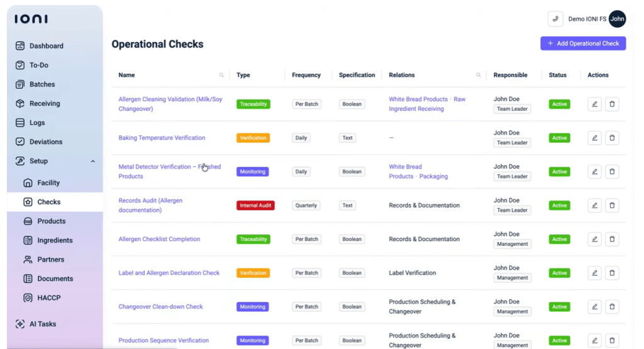Click the Add Operational Check button
This screenshot has width=644, height=349.
click(x=583, y=43)
